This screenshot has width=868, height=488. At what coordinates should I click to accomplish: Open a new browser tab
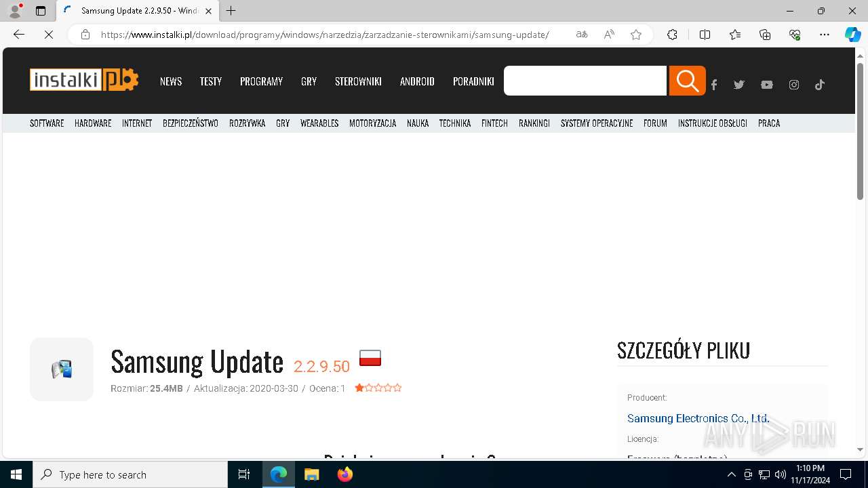pyautogui.click(x=231, y=11)
